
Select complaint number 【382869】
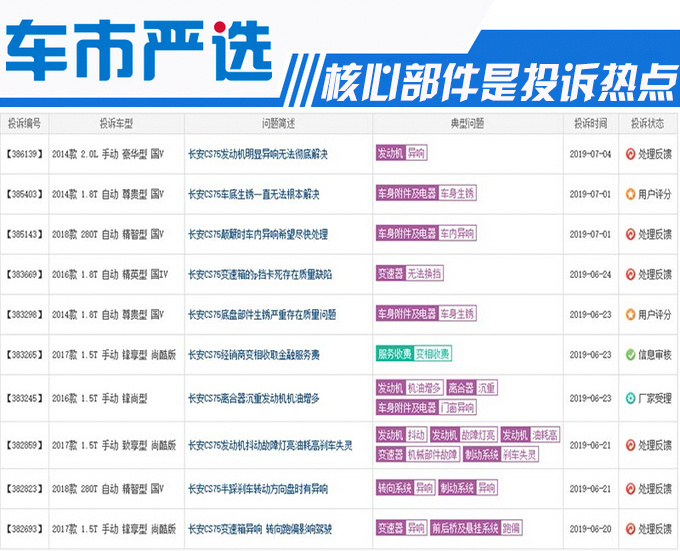[x=24, y=445]
